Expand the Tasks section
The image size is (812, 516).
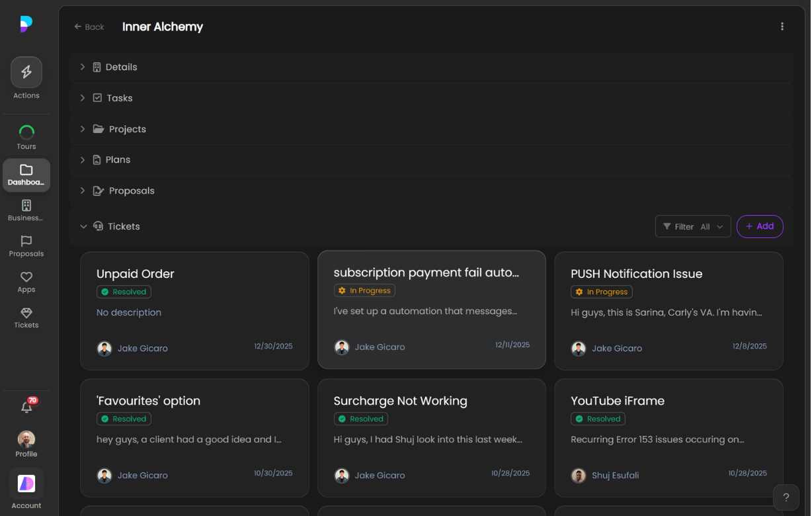pyautogui.click(x=119, y=98)
